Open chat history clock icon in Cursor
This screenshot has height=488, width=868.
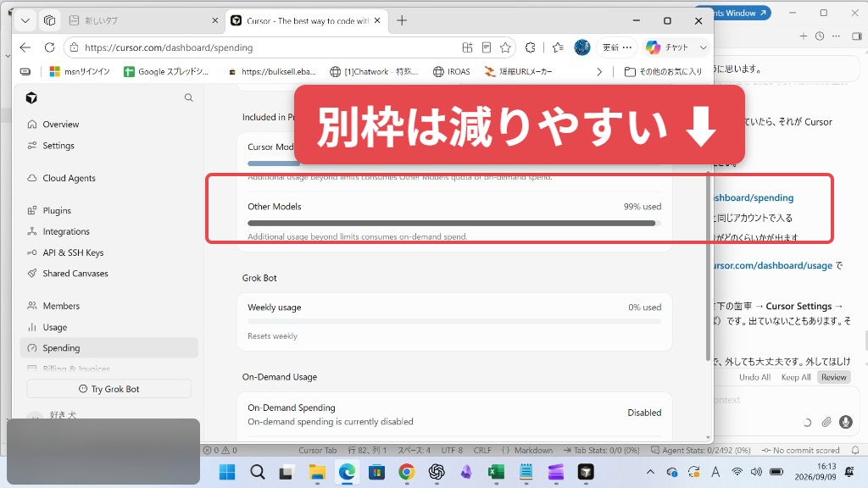(x=820, y=36)
